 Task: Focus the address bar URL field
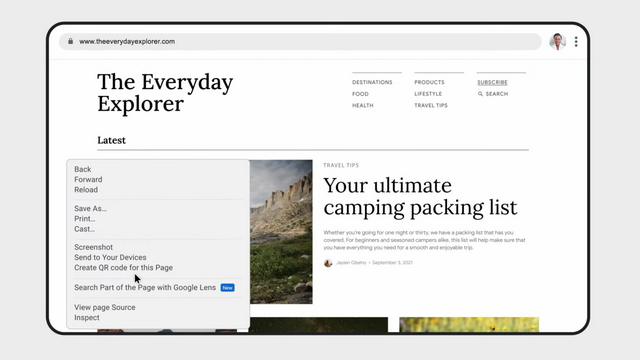coord(300,42)
